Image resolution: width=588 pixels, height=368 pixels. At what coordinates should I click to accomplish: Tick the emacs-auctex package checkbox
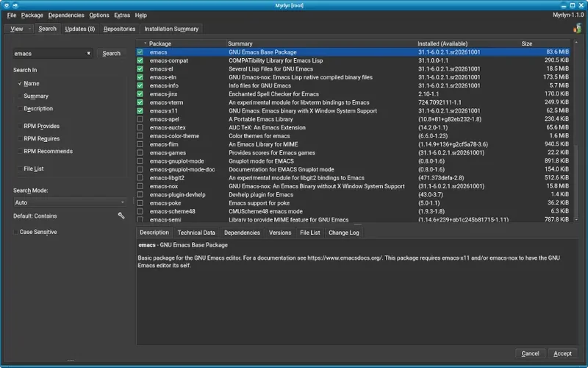click(x=140, y=127)
